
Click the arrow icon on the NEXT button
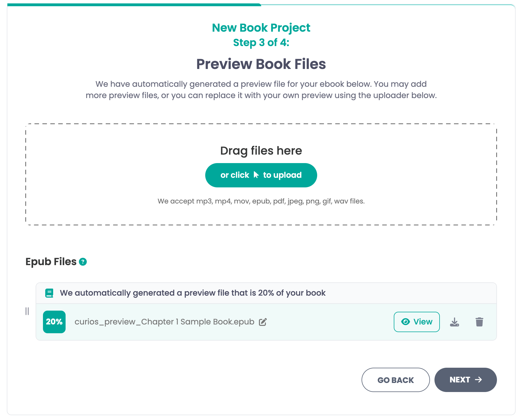[479, 380]
